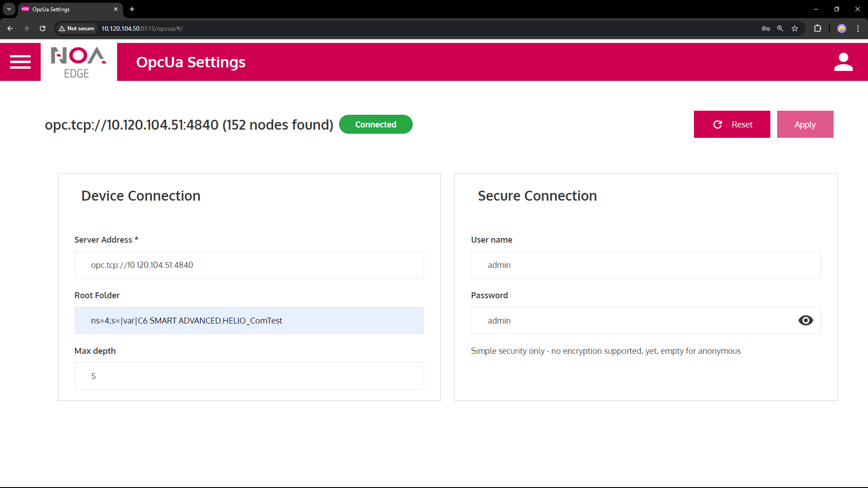Click the password manager key icon
The height and width of the screenshot is (488, 868).
coord(765,28)
